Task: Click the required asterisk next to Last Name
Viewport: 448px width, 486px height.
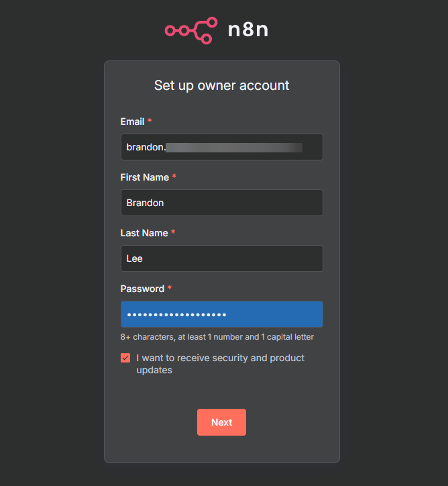Action: pyautogui.click(x=174, y=233)
